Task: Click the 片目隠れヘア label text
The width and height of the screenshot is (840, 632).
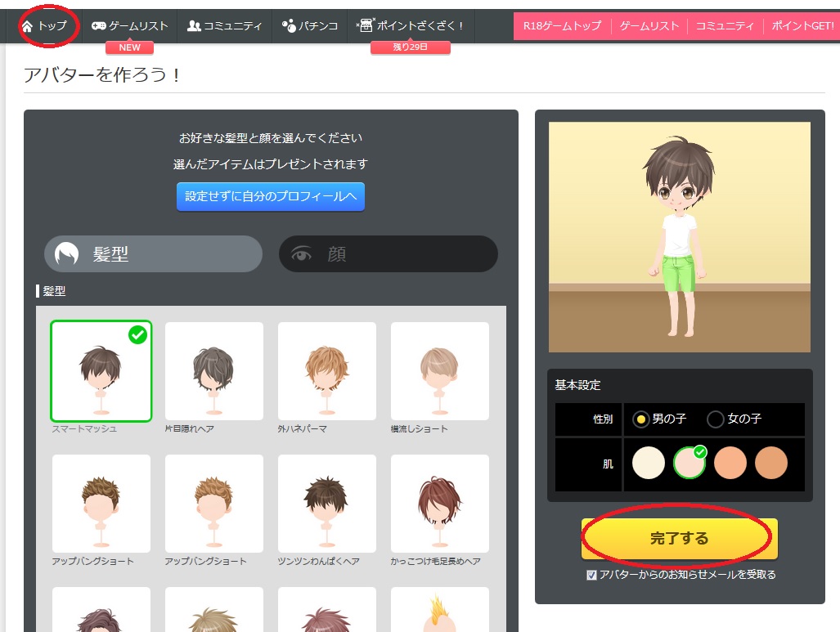Action: 189,429
